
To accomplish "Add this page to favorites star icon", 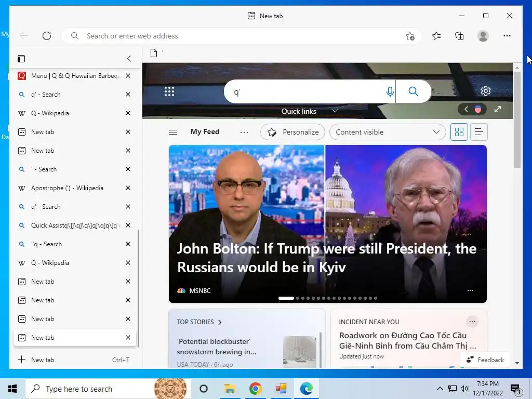I will (x=410, y=36).
